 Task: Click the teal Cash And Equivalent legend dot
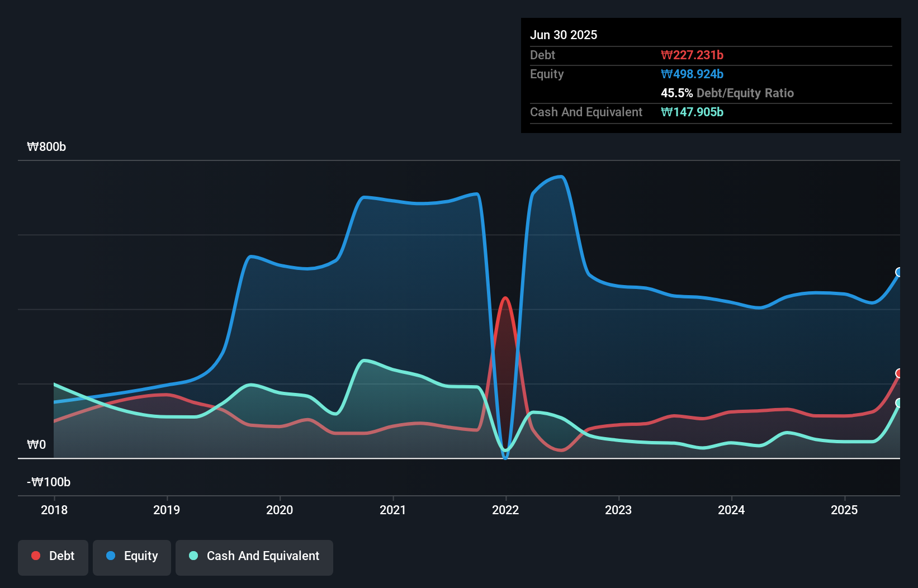pyautogui.click(x=193, y=556)
